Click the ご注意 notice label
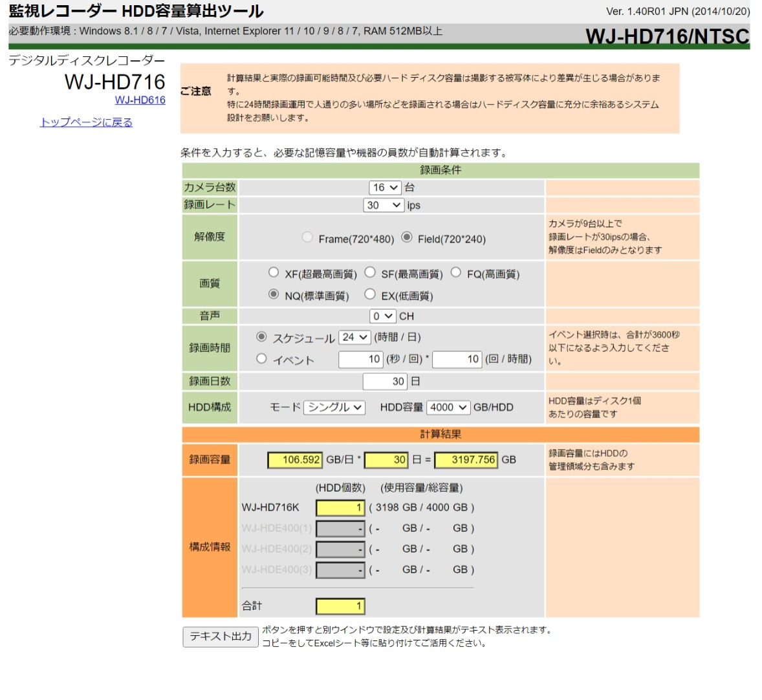The width and height of the screenshot is (762, 700). [x=196, y=91]
